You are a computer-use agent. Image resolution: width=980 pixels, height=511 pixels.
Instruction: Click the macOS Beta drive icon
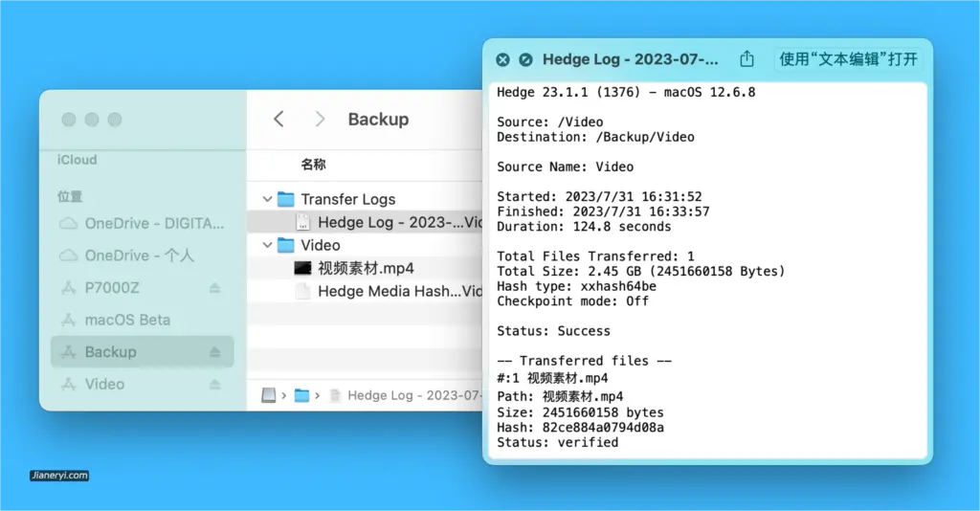[68, 320]
